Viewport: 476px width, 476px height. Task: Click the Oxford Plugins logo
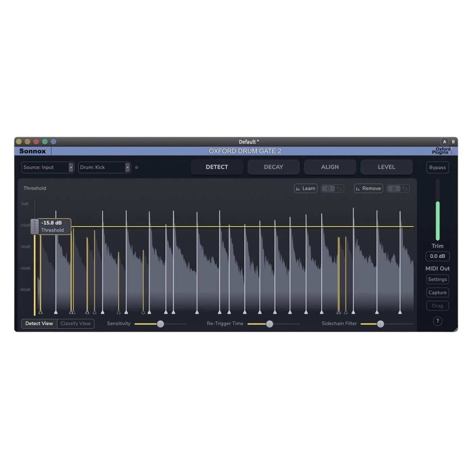pos(442,151)
